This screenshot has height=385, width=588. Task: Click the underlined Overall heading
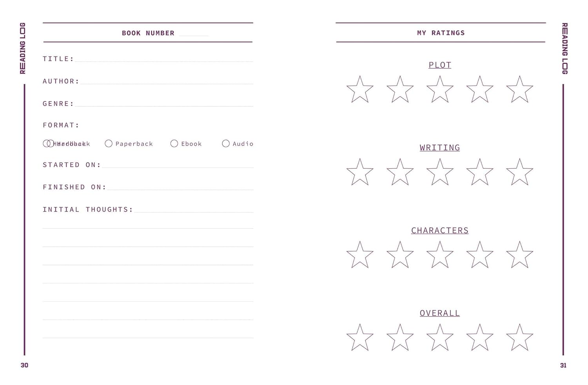click(440, 313)
